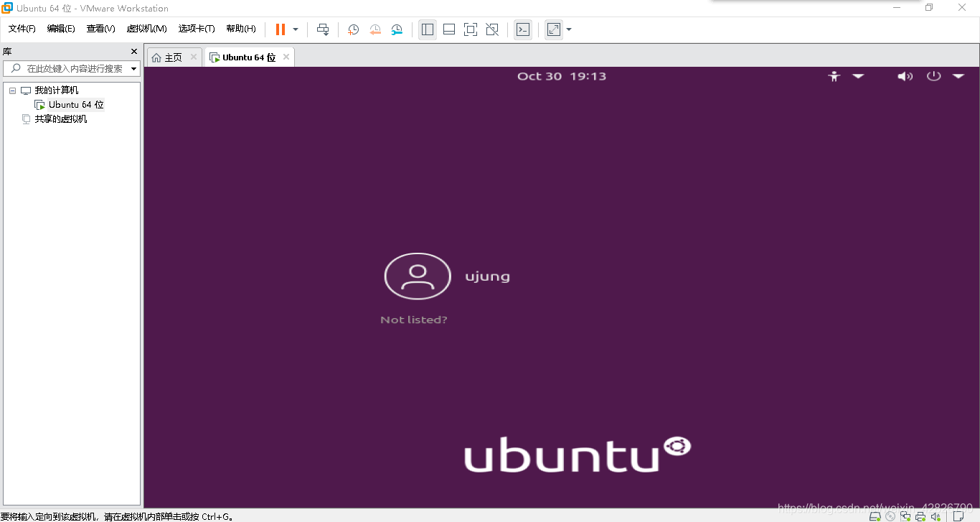Open the 文件(F) menu
This screenshot has width=980, height=522.
(22, 29)
